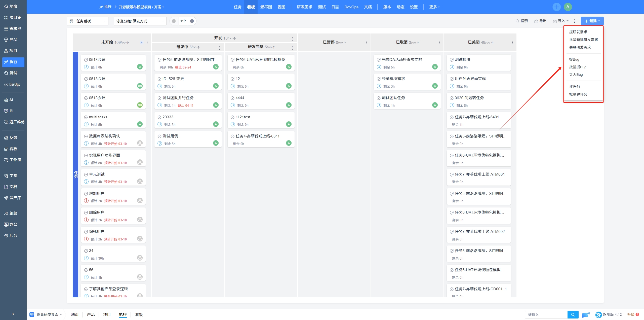Click the vertical ellipsis next to 导入

pyautogui.click(x=574, y=21)
